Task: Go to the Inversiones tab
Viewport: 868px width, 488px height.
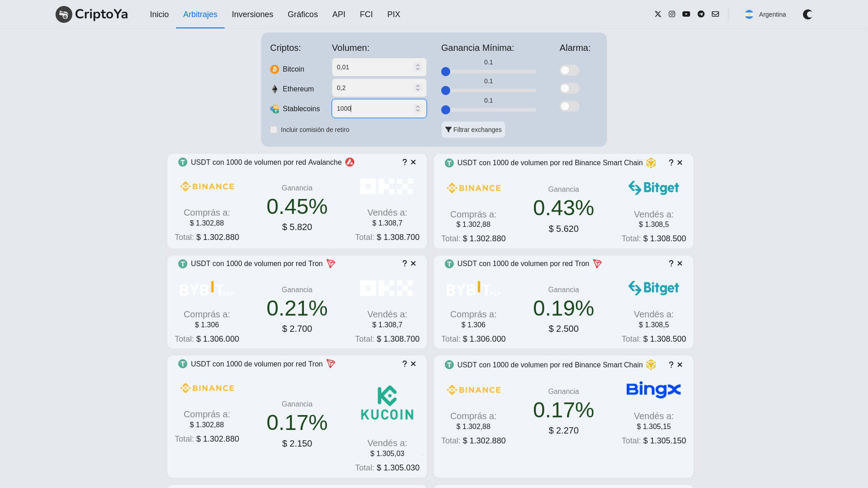Action: (252, 14)
